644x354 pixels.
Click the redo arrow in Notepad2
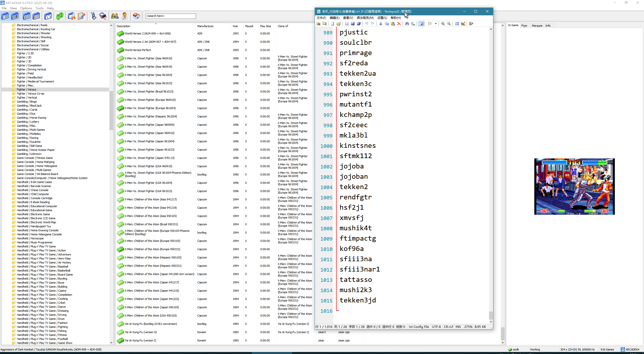pyautogui.click(x=373, y=24)
